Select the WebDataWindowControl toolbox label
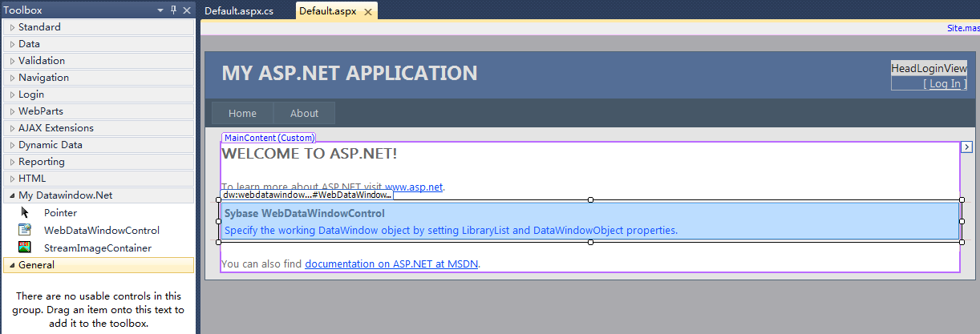The width and height of the screenshot is (980, 334). pyautogui.click(x=102, y=231)
